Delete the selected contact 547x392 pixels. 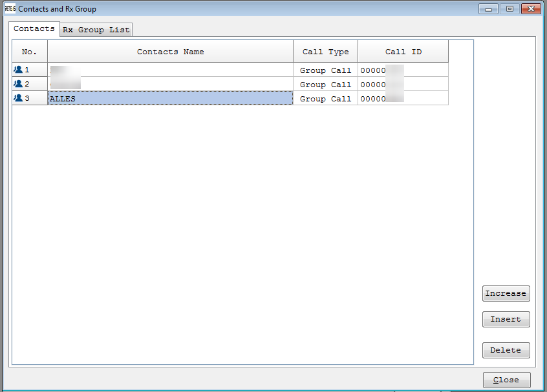tap(506, 350)
